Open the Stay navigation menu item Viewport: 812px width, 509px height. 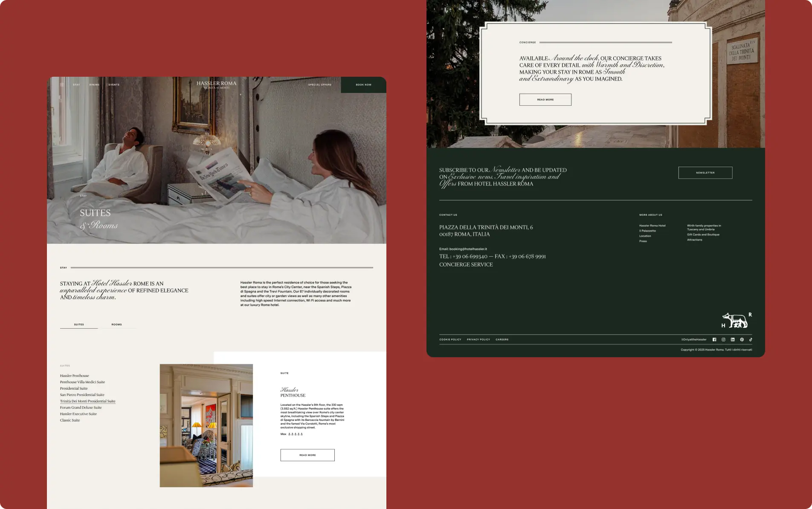tap(76, 85)
